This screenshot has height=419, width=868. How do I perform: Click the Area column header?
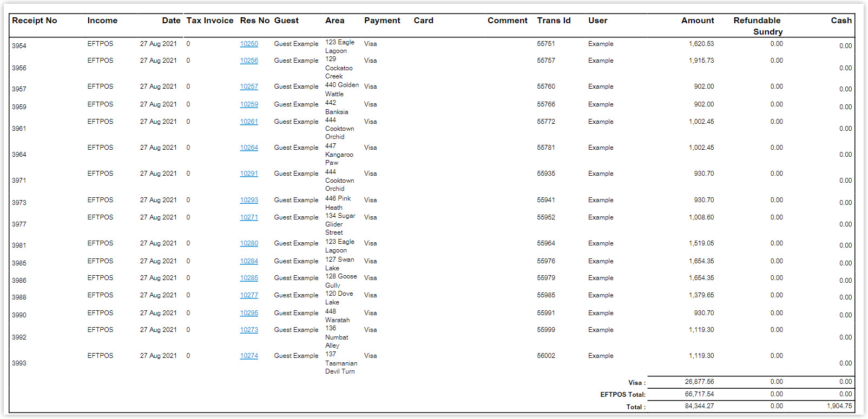click(335, 21)
